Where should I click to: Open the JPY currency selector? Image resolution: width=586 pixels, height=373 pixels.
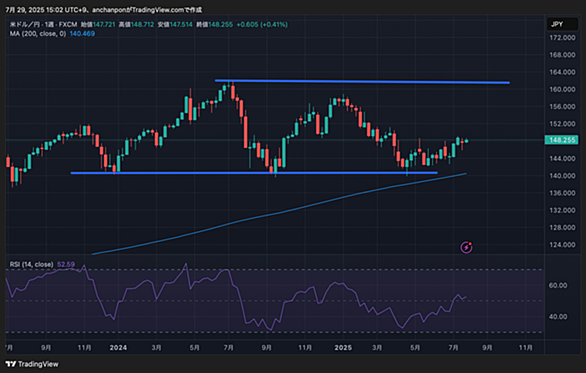(x=562, y=24)
